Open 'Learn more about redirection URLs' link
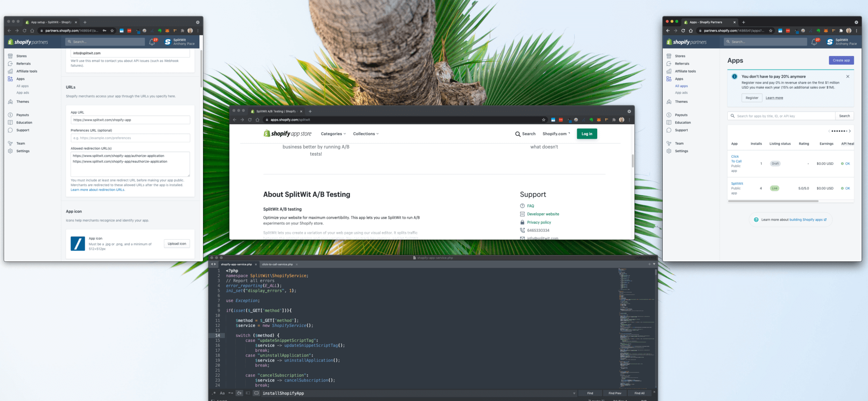Viewport: 868px width, 401px height. click(x=97, y=190)
